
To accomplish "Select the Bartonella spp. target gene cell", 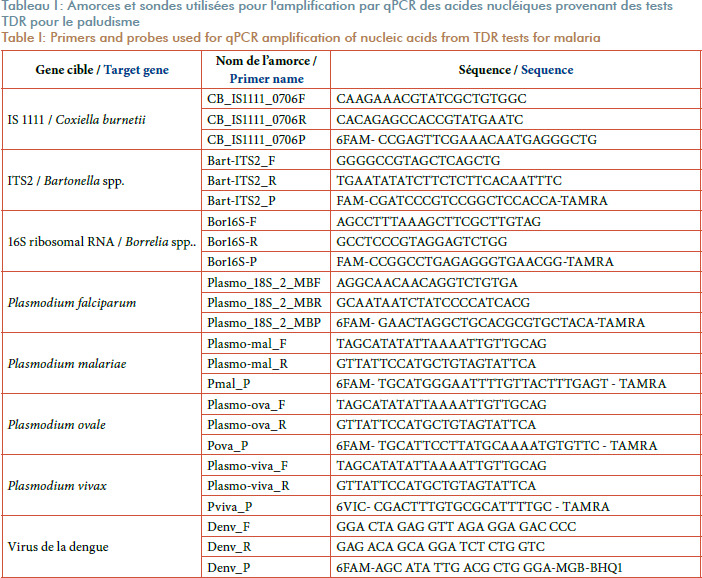I will 102,180.
